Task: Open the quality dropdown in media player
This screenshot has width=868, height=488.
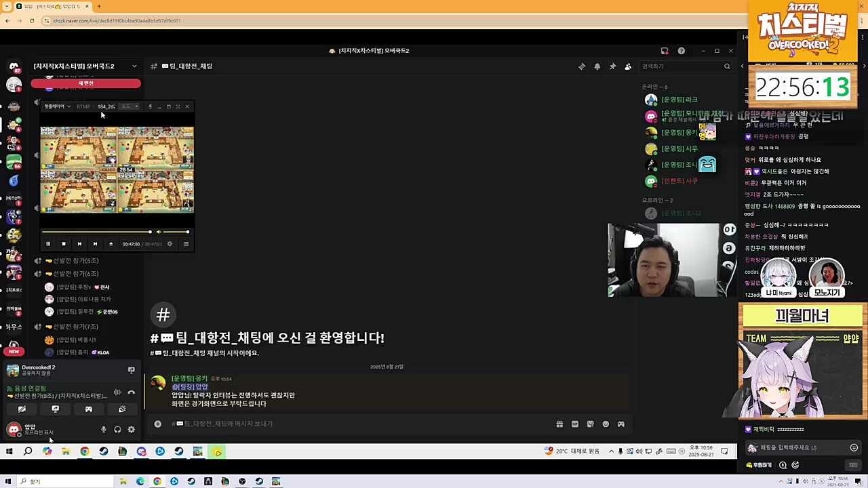Action: (129, 106)
